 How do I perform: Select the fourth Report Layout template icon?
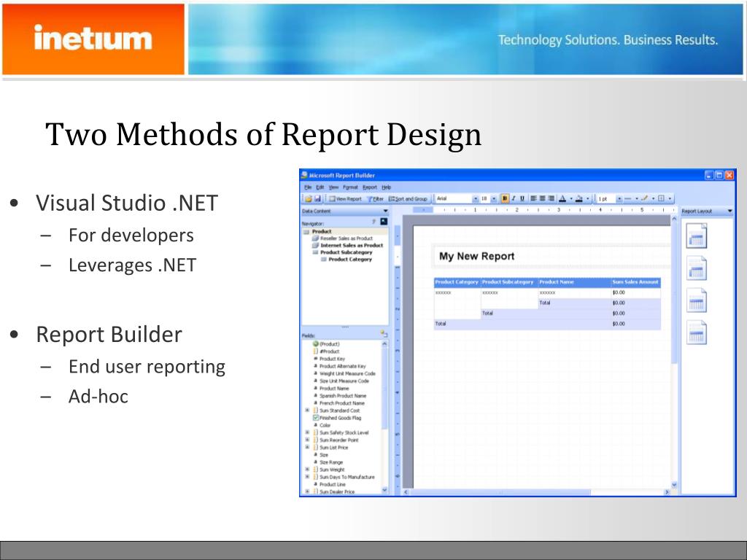[696, 332]
